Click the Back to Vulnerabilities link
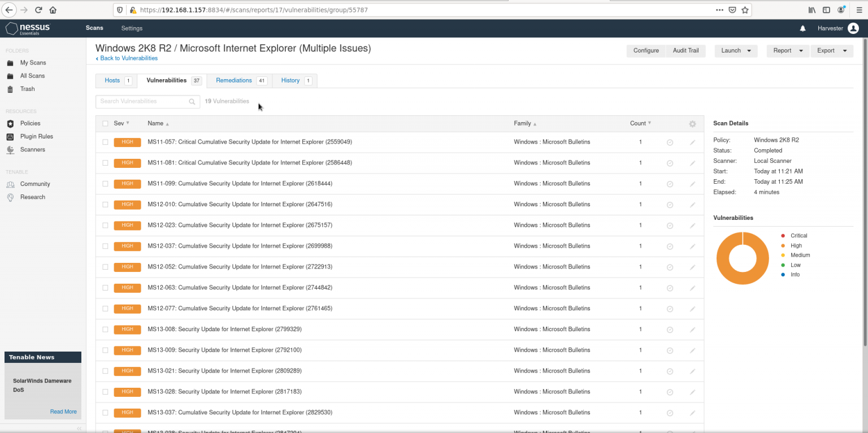The width and height of the screenshot is (868, 433). tap(127, 58)
